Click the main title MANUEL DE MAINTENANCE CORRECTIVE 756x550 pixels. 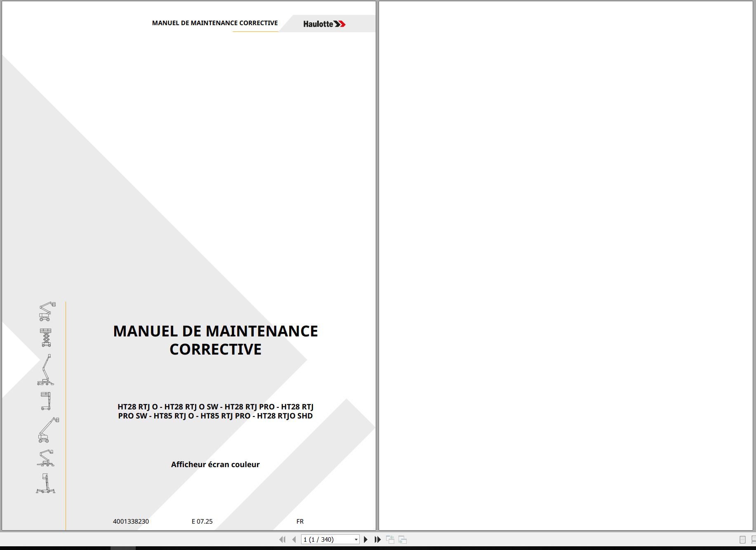pos(215,340)
